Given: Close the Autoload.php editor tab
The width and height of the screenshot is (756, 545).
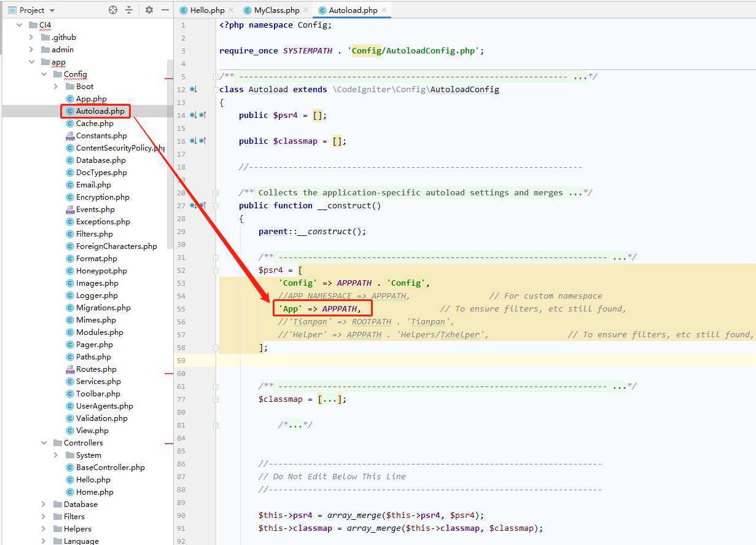Looking at the screenshot, I should tap(384, 10).
